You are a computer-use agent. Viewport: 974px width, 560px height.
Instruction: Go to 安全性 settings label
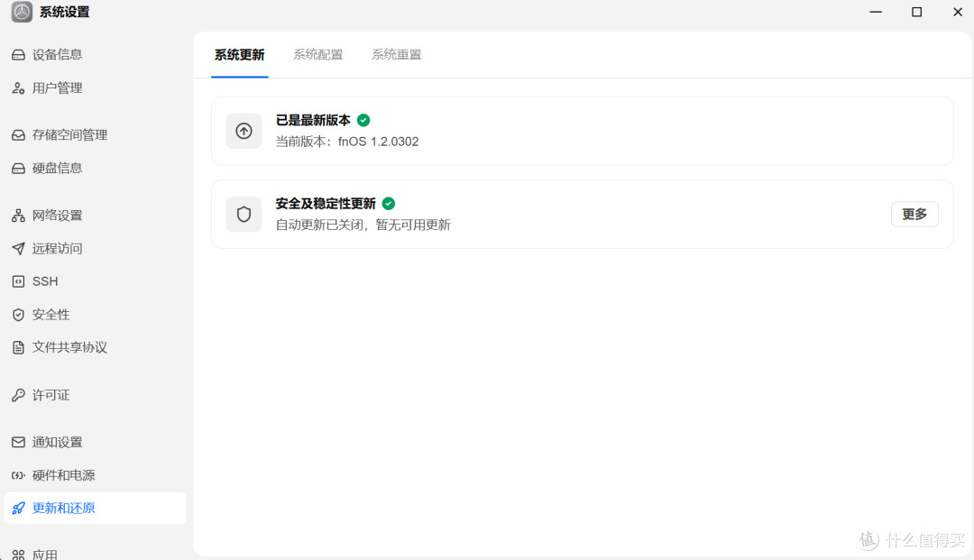pos(51,315)
